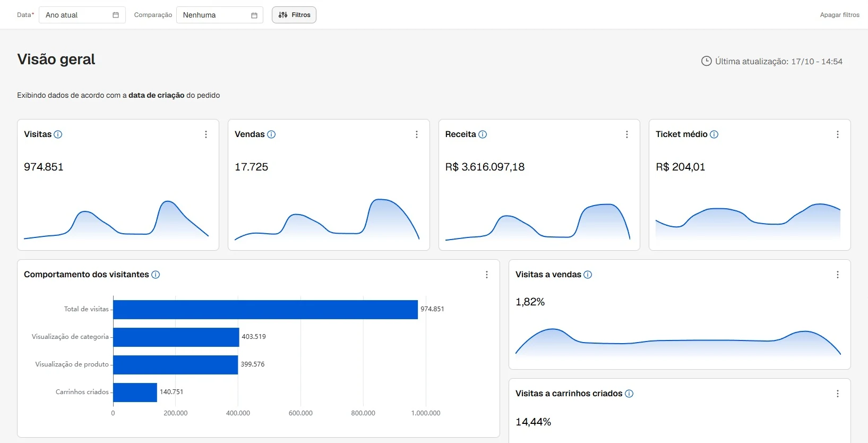Click the calendar icon in the Data field

tap(116, 15)
